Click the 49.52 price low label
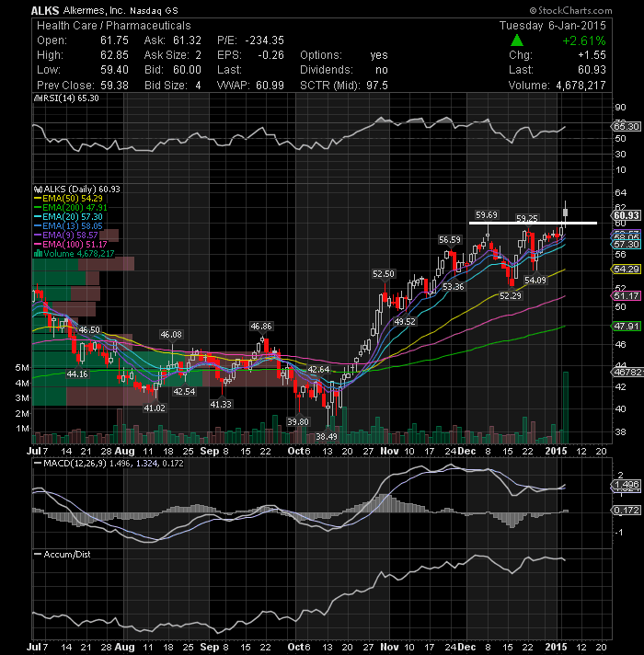Viewport: 644px width, 655px height. (x=405, y=321)
